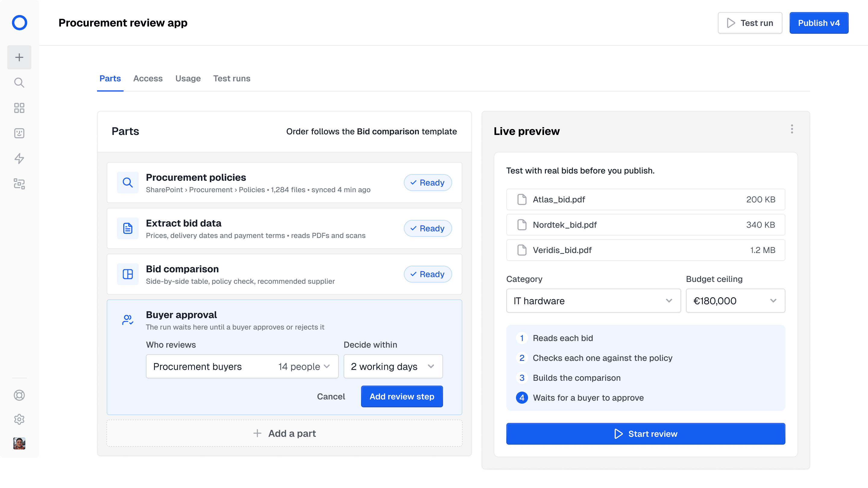The width and height of the screenshot is (868, 488).
Task: Click the Procurement policies search icon
Action: (128, 183)
